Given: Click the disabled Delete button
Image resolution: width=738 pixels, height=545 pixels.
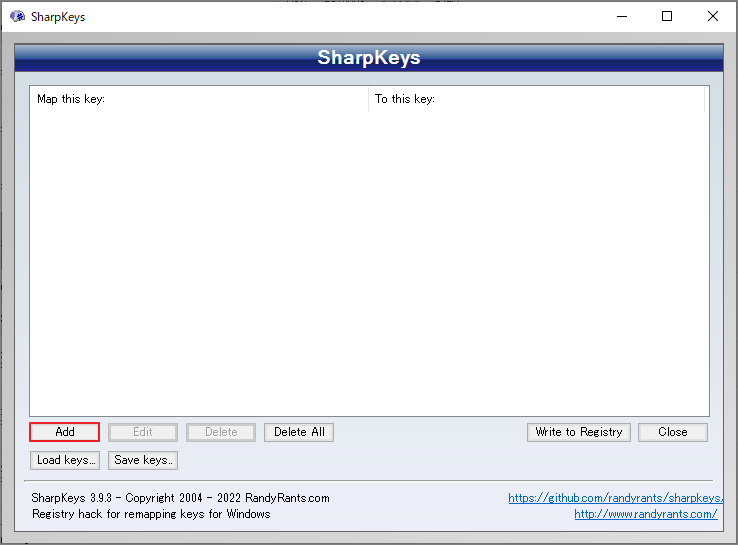Looking at the screenshot, I should (221, 432).
